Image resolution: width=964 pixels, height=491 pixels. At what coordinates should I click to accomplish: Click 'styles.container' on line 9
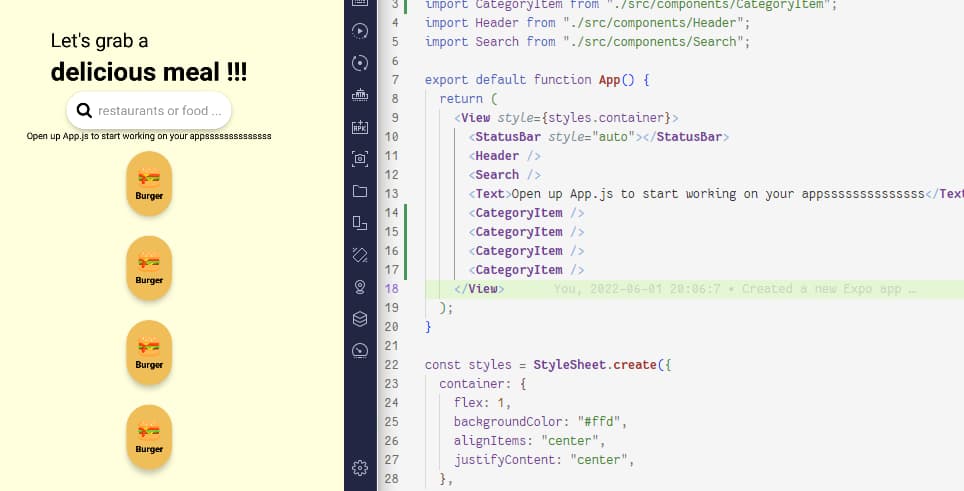click(x=606, y=117)
